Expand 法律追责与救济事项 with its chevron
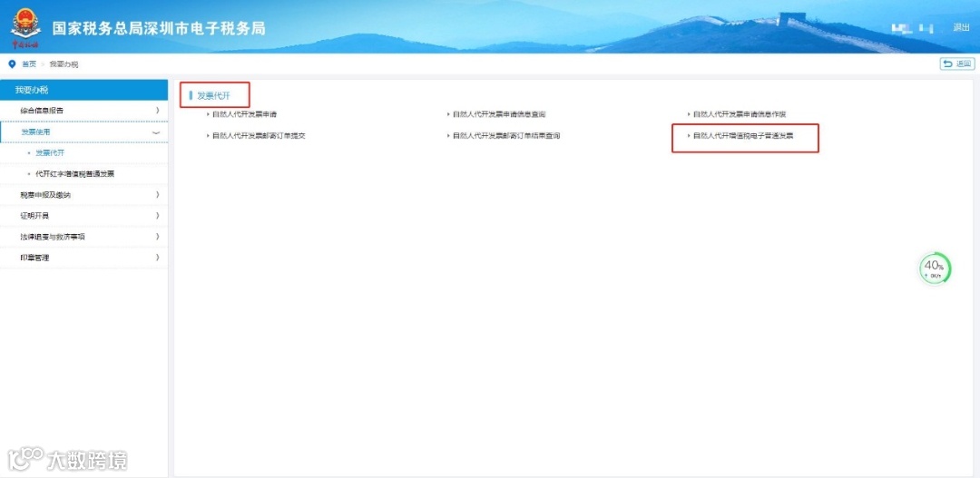Viewport: 980px width, 478px height. pyautogui.click(x=157, y=237)
